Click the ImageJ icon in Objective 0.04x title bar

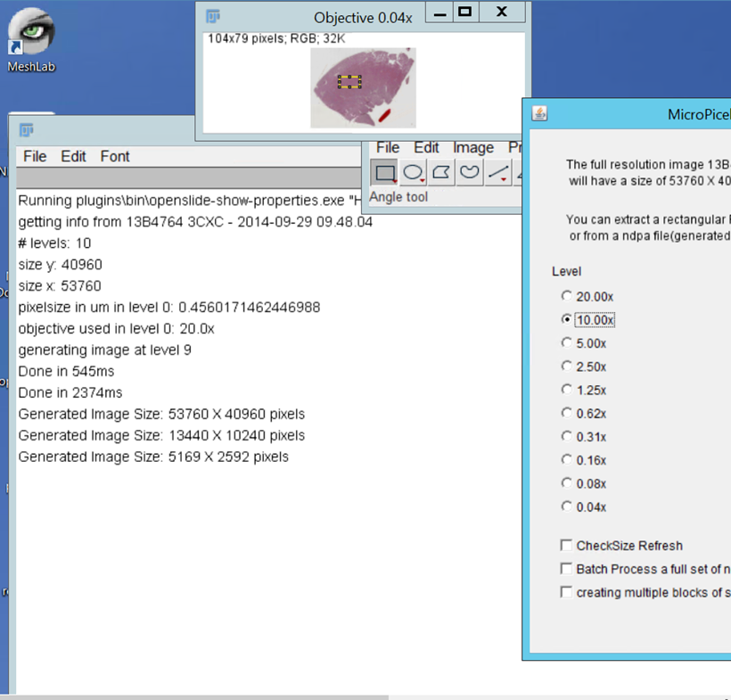coord(213,15)
